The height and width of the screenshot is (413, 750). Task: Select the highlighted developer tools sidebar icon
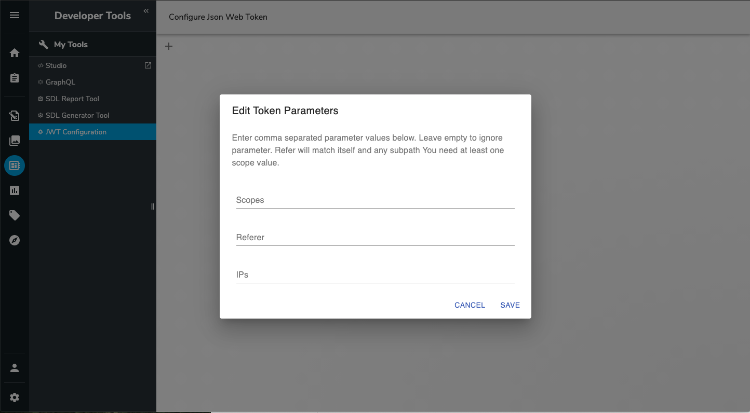[x=14, y=166]
